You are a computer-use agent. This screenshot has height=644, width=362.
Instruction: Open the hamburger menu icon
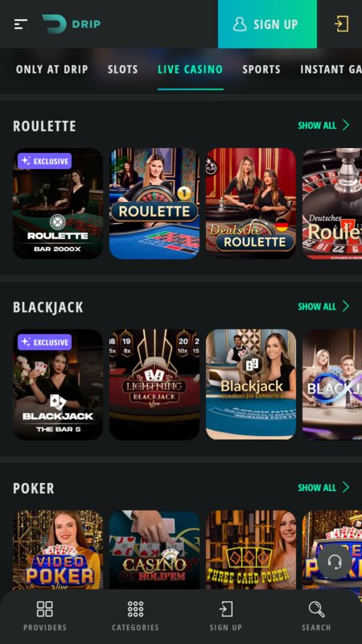(x=21, y=24)
